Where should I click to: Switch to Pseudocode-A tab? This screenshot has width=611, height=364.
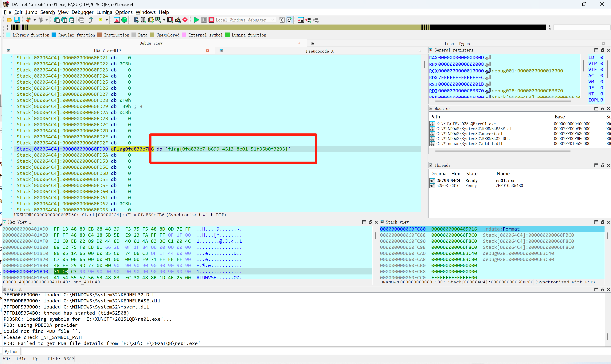[x=320, y=51]
